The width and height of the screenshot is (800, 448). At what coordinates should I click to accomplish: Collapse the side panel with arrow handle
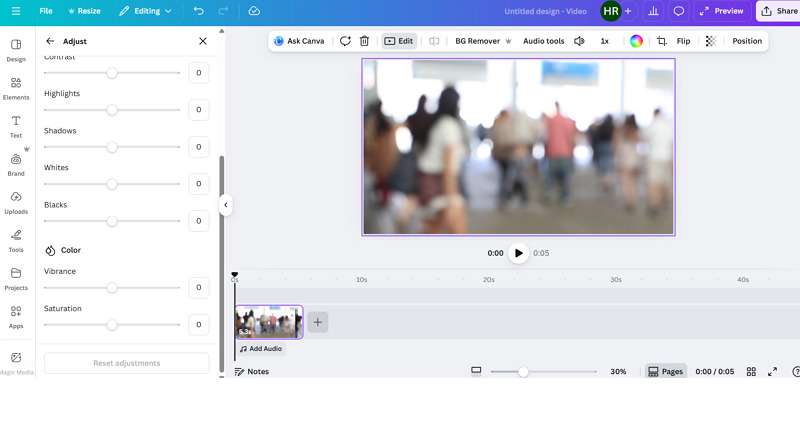pyautogui.click(x=226, y=205)
